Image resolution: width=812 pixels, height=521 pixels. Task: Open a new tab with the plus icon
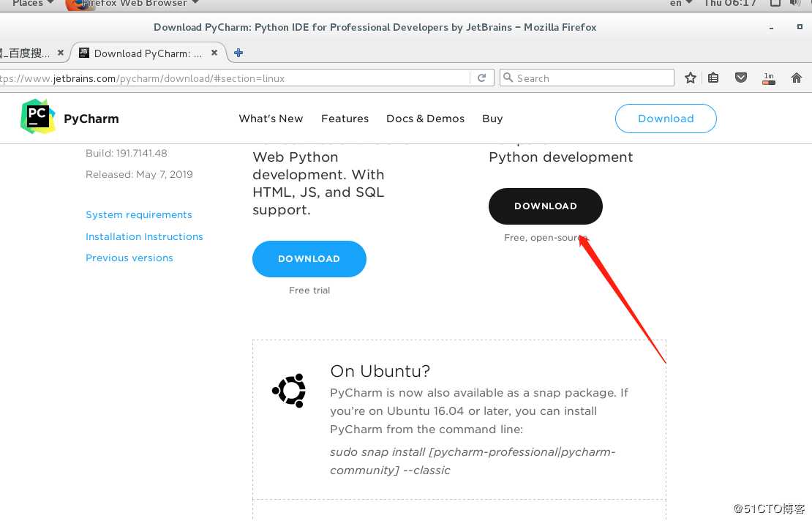[238, 53]
